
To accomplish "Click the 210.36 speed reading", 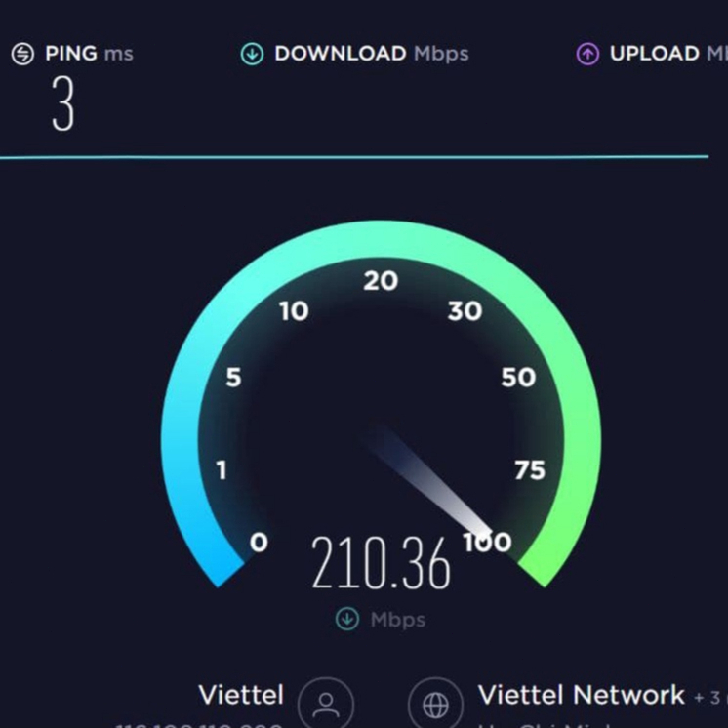I will tap(381, 563).
